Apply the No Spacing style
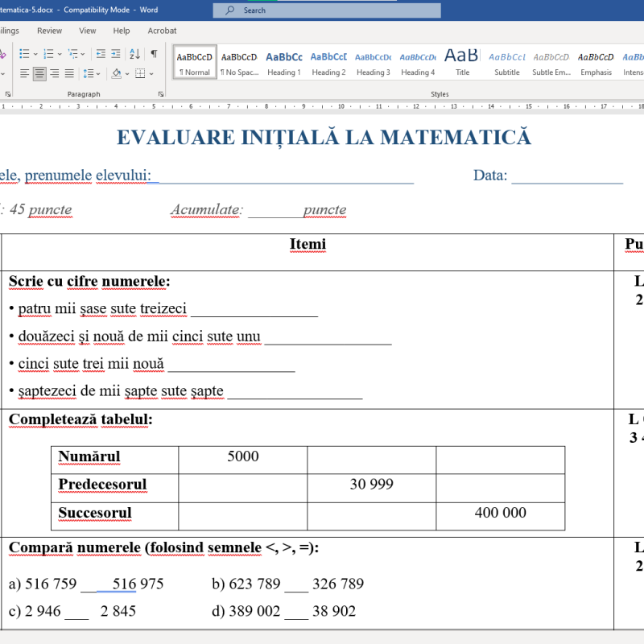Viewport: 644px width, 644px height. pyautogui.click(x=239, y=63)
